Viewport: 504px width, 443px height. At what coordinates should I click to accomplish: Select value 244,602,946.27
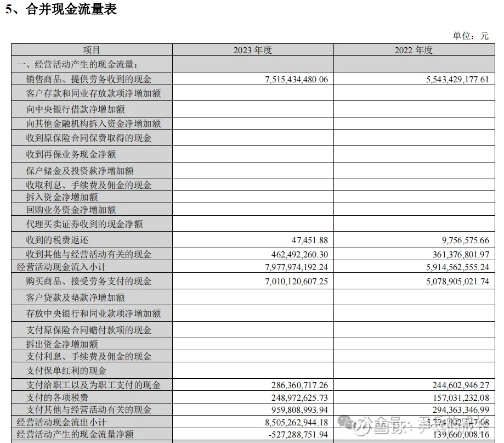[461, 385]
